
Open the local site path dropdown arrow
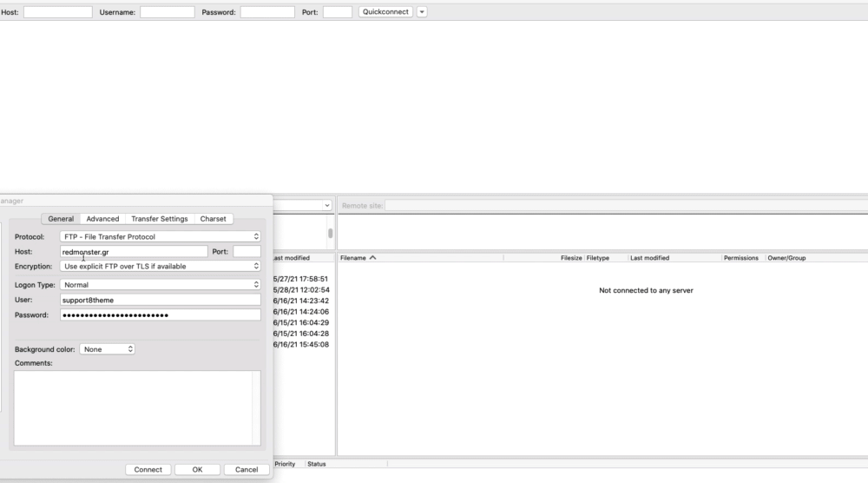pos(327,206)
